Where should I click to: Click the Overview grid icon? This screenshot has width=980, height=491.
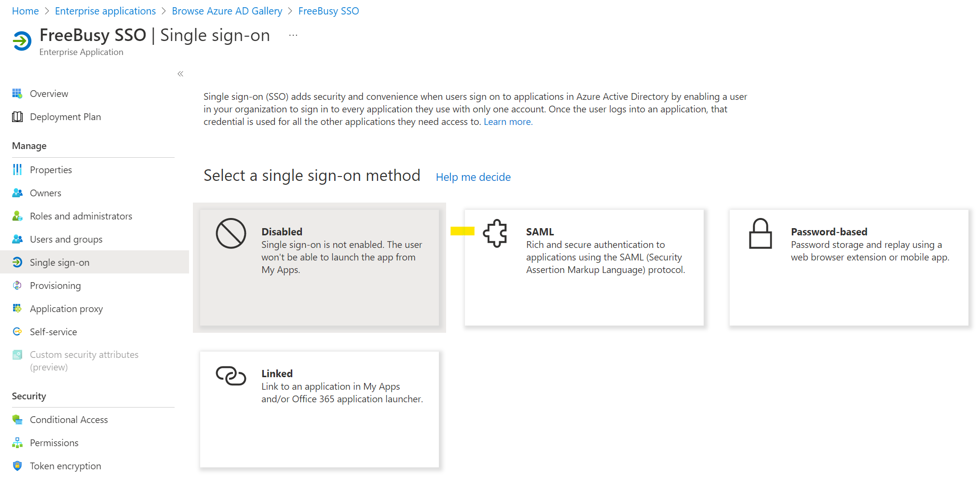(x=17, y=94)
